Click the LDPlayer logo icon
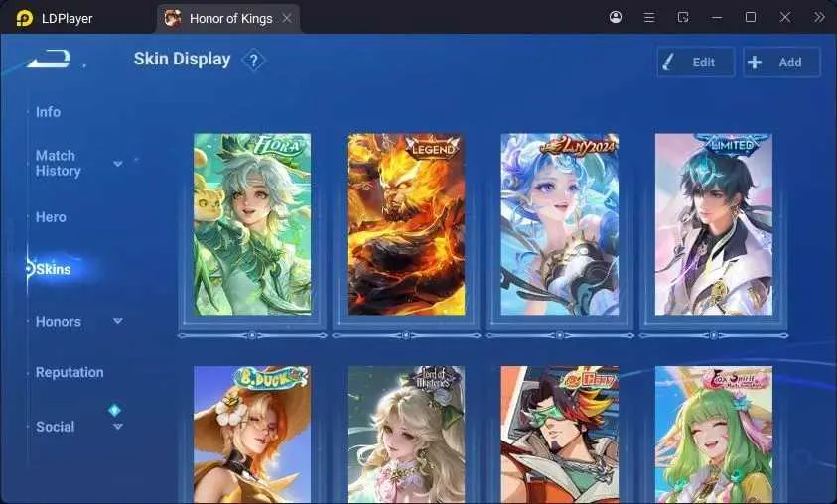Viewport: 837px width, 504px height. pos(24,18)
